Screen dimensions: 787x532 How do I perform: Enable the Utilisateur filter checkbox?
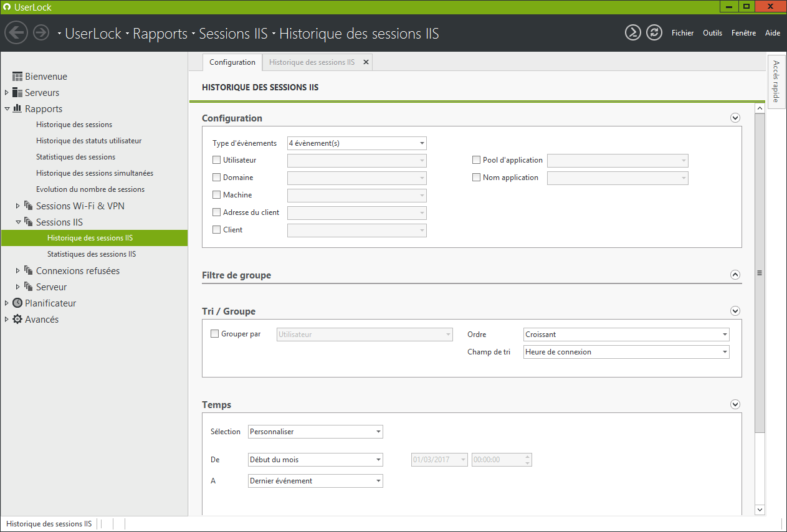click(x=217, y=160)
